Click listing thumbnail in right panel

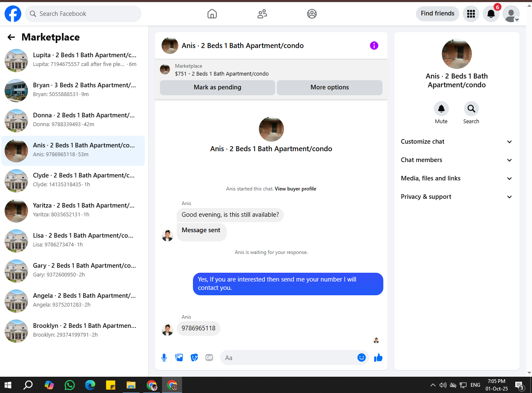tap(457, 54)
